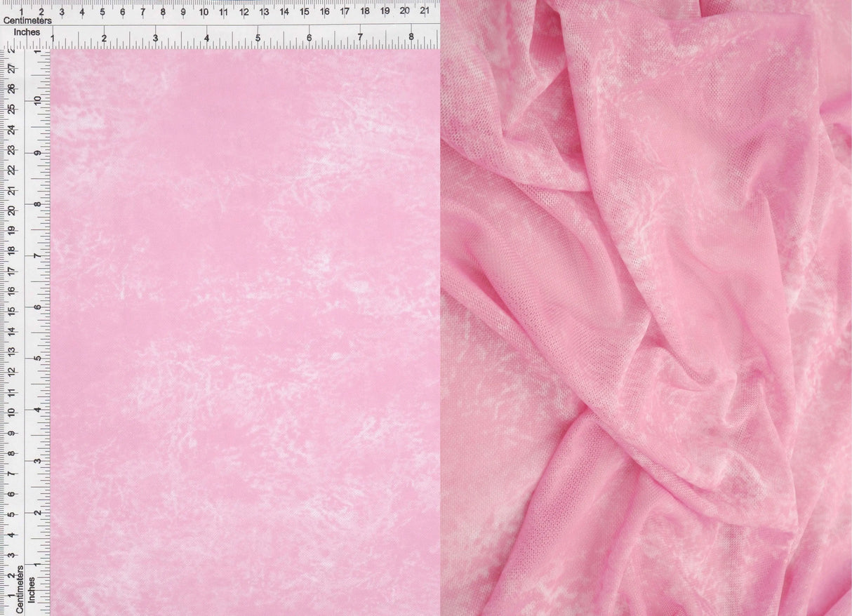Click the 8 inch mark on top ruler
This screenshot has width=852, height=616.
413,33
